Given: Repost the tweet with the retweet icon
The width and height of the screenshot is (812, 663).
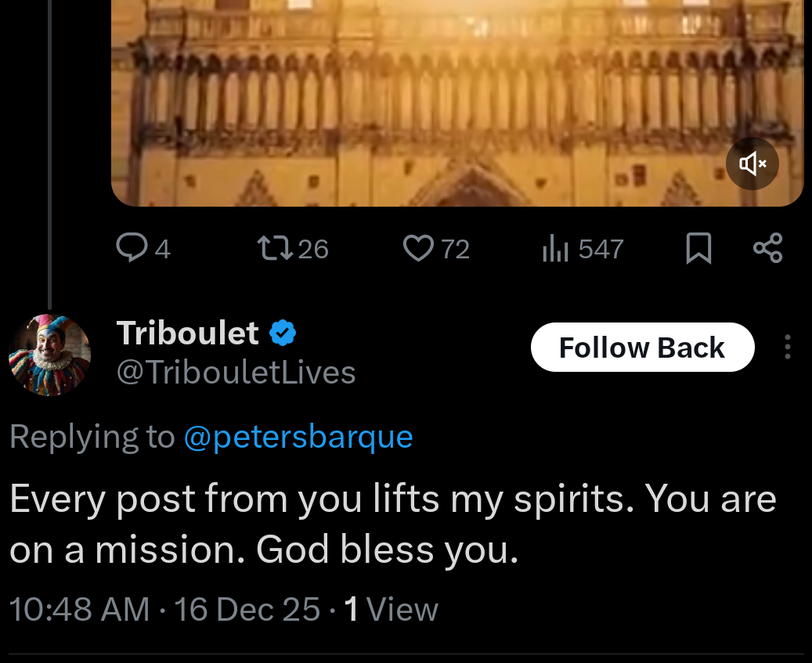Looking at the screenshot, I should pyautogui.click(x=275, y=248).
